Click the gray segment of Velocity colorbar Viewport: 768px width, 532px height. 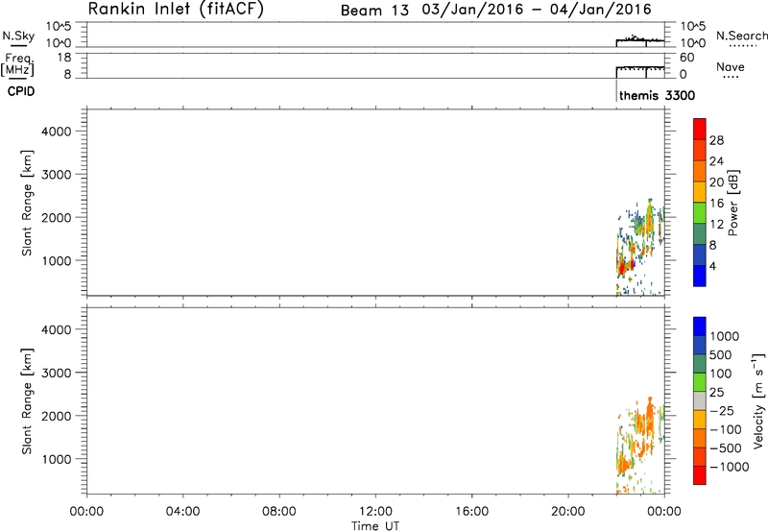(x=700, y=401)
